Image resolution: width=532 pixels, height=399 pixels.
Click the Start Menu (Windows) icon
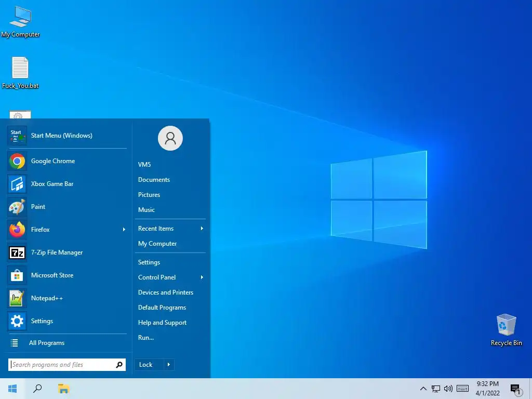coord(17,136)
